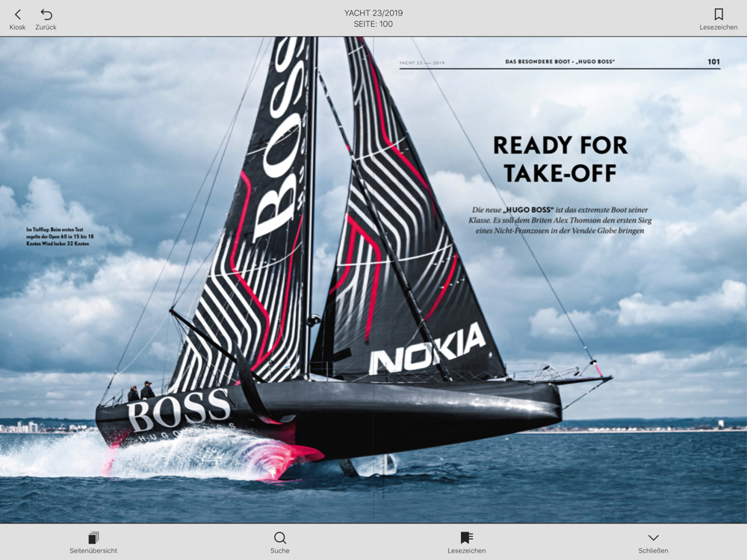This screenshot has width=747, height=560.
Task: Bookmark this page with the top Lesezeichen icon
Action: coord(719,19)
